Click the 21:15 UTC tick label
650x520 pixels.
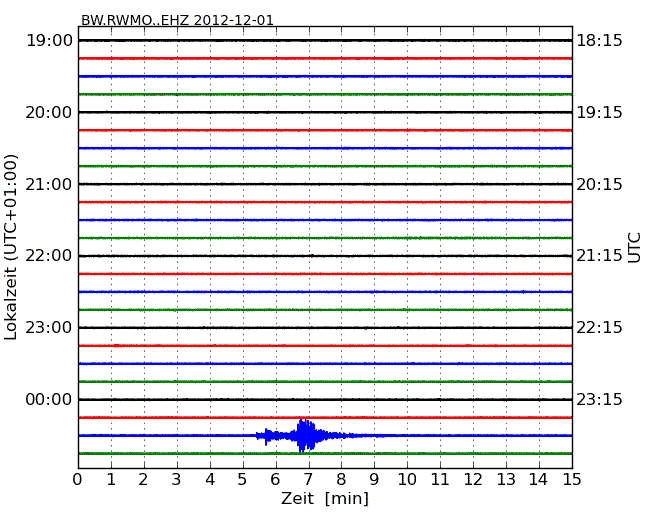[x=599, y=256]
